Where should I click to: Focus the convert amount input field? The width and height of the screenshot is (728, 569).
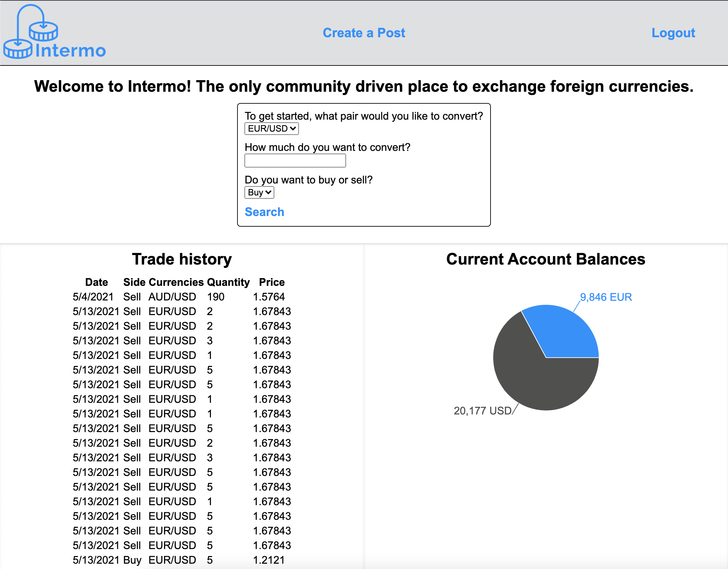295,161
